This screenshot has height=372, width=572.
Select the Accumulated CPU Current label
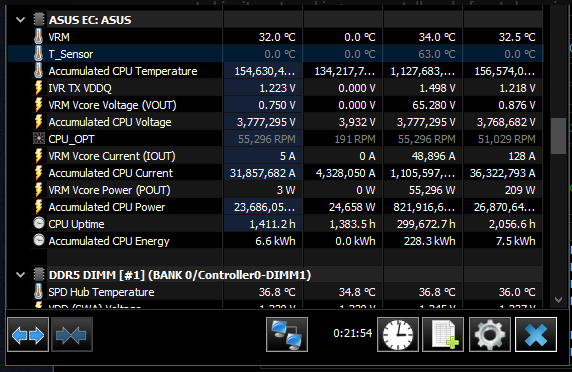point(111,173)
